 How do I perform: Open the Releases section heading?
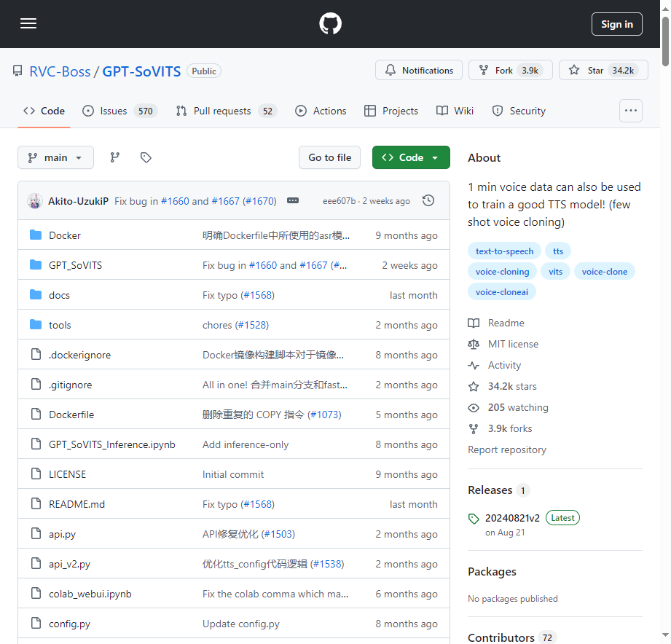498,490
